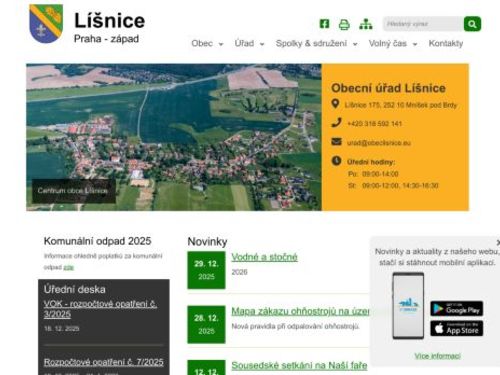
Task: Click the Více informací link in popup
Action: 437,356
